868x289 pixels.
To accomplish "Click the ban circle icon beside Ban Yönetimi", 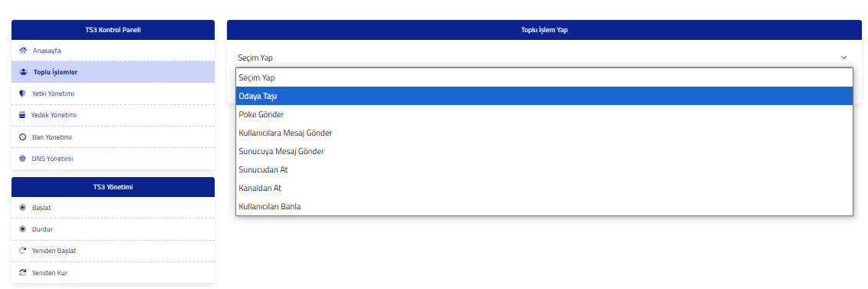I will point(23,136).
